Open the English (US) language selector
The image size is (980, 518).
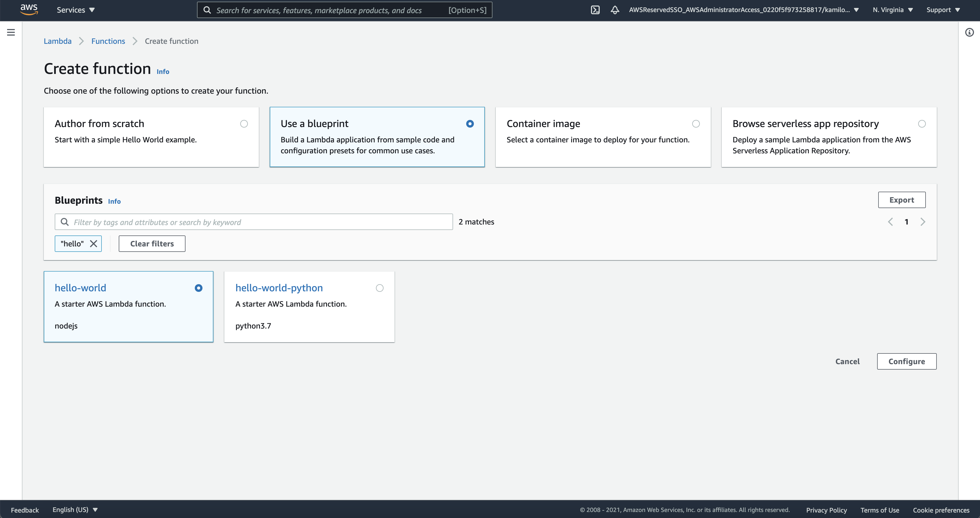[75, 510]
